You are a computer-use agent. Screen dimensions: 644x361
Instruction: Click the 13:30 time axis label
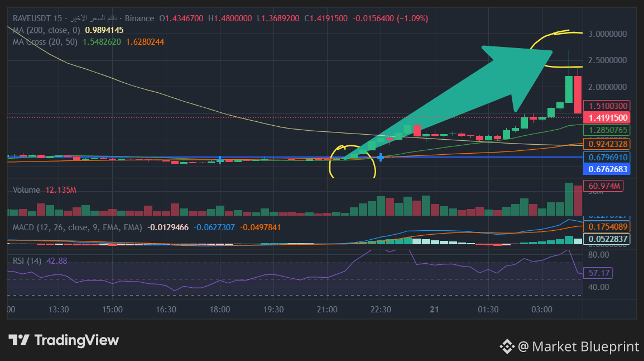tap(59, 310)
